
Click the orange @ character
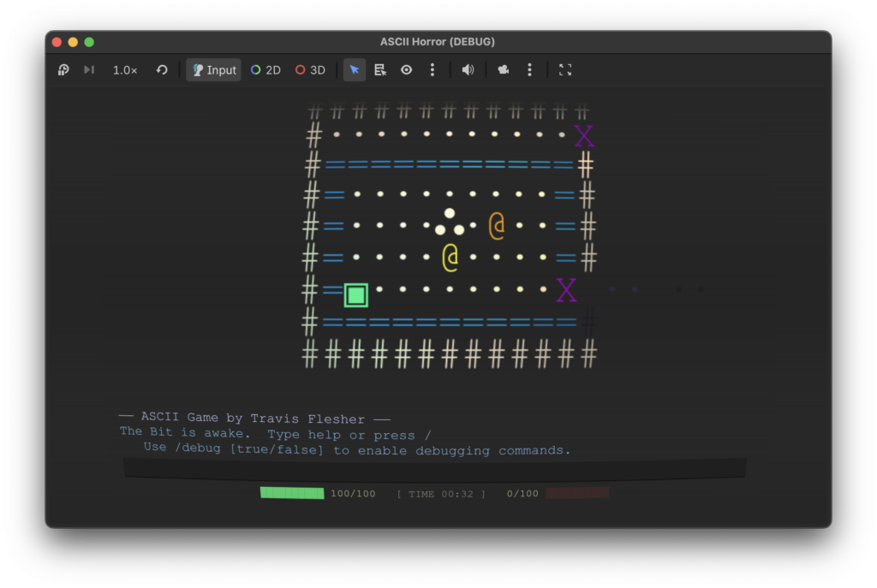(x=497, y=226)
